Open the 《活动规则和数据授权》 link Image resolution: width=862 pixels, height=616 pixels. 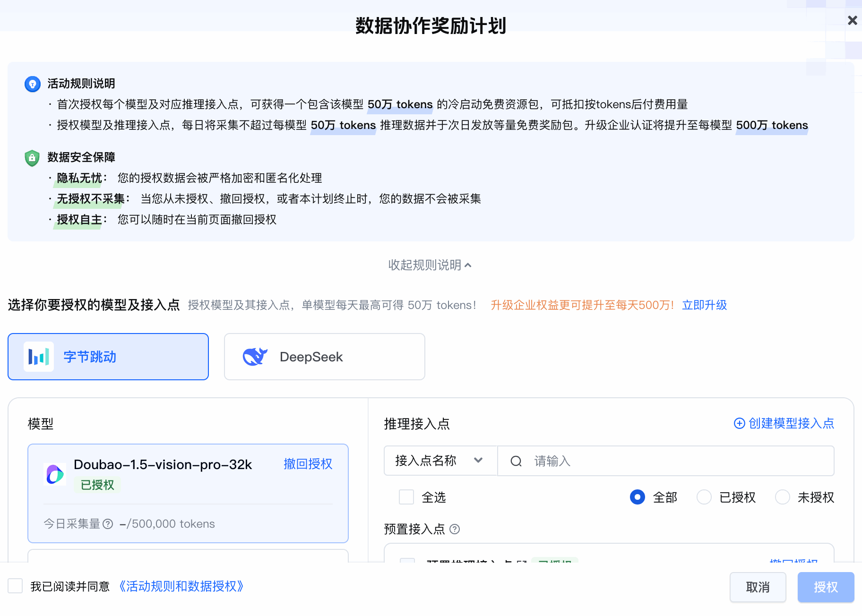pos(181,586)
